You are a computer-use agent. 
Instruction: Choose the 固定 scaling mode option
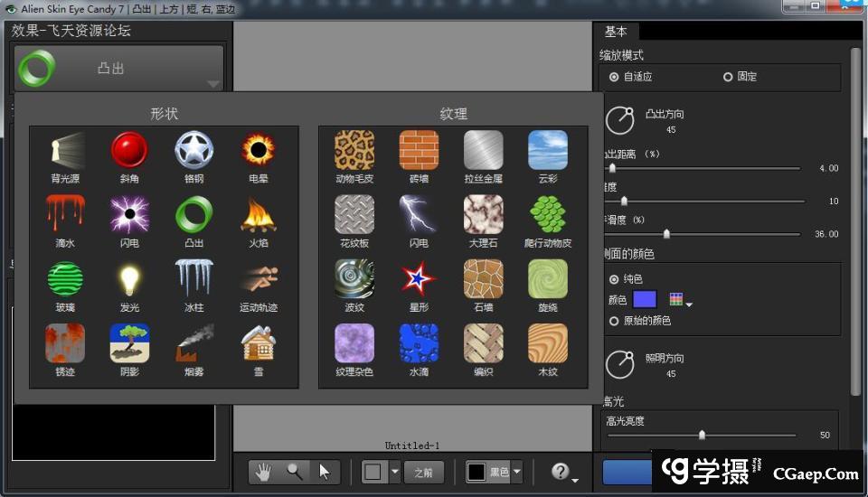[x=728, y=77]
